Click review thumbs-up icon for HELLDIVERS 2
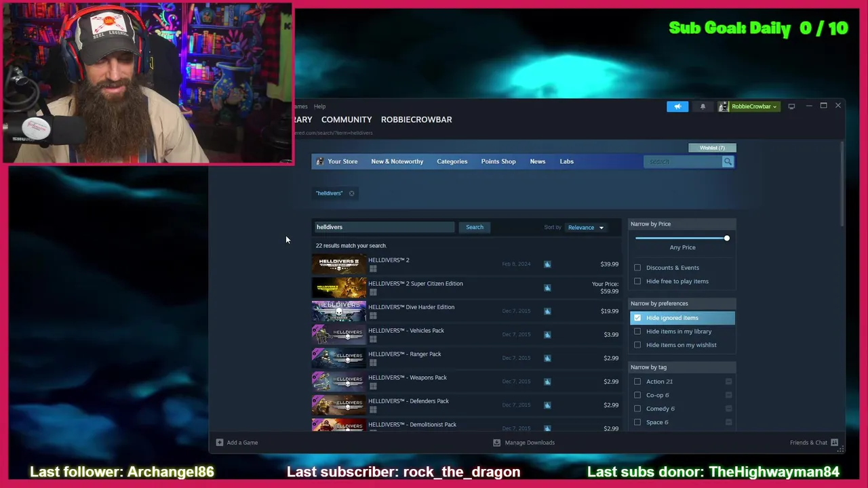This screenshot has height=488, width=868. coord(547,264)
